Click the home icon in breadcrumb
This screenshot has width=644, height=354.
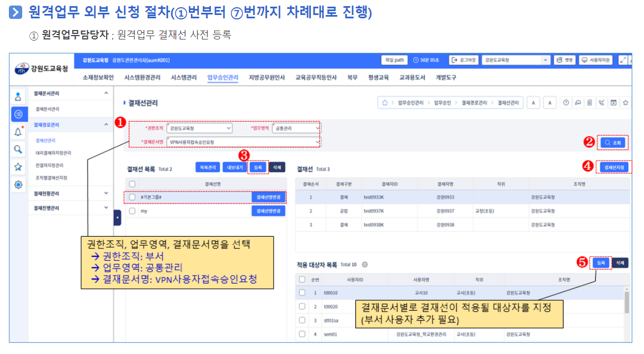[385, 103]
